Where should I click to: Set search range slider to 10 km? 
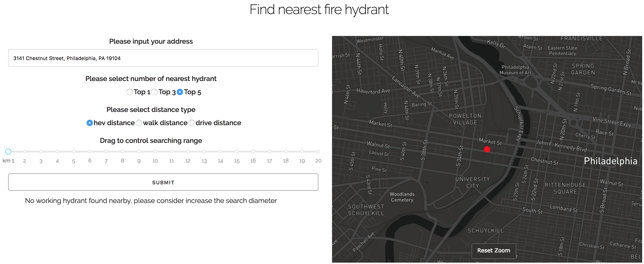[x=155, y=152]
